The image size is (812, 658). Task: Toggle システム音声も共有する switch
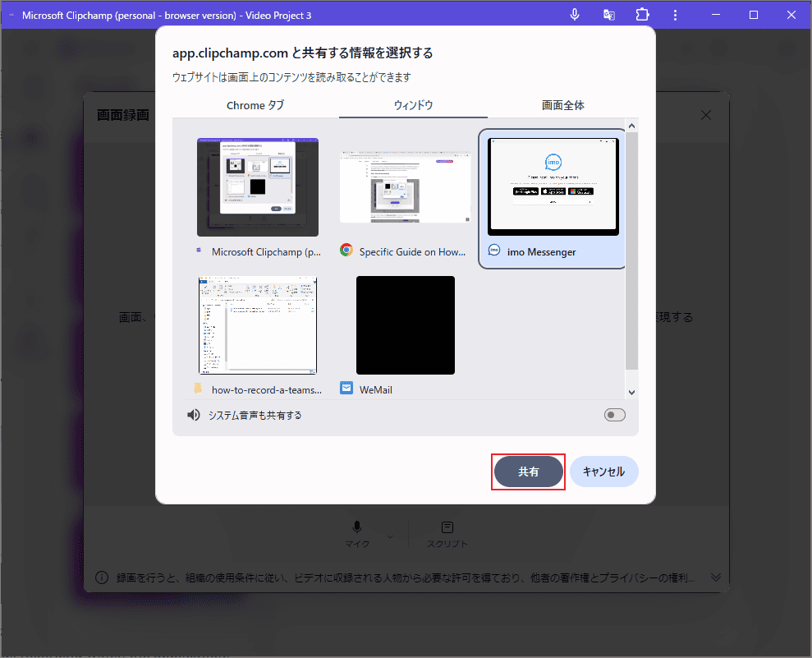[x=615, y=415]
